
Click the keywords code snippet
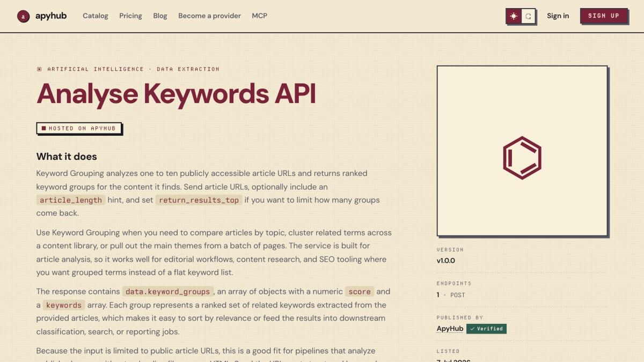64,305
